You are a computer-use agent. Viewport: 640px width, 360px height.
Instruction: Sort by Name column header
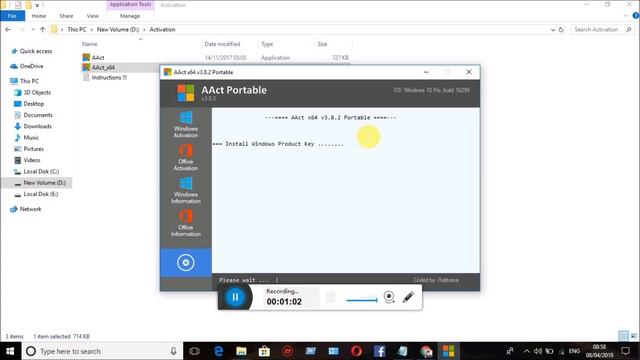click(89, 44)
